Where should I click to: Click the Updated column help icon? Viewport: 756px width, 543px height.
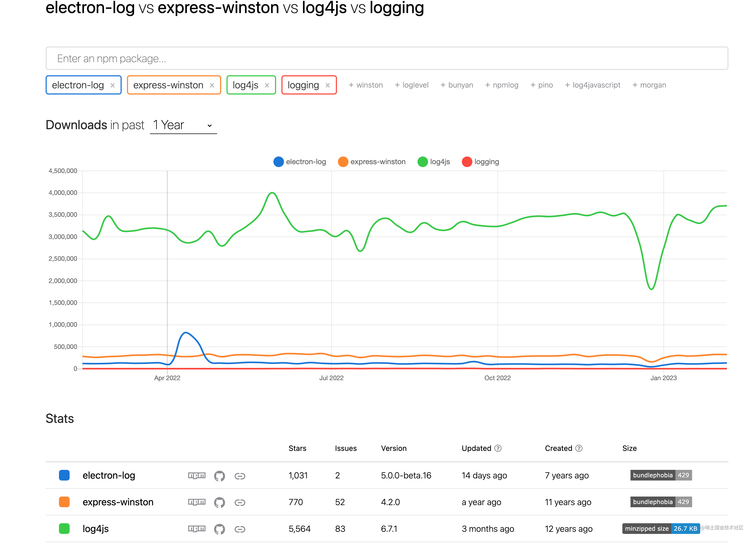click(498, 448)
